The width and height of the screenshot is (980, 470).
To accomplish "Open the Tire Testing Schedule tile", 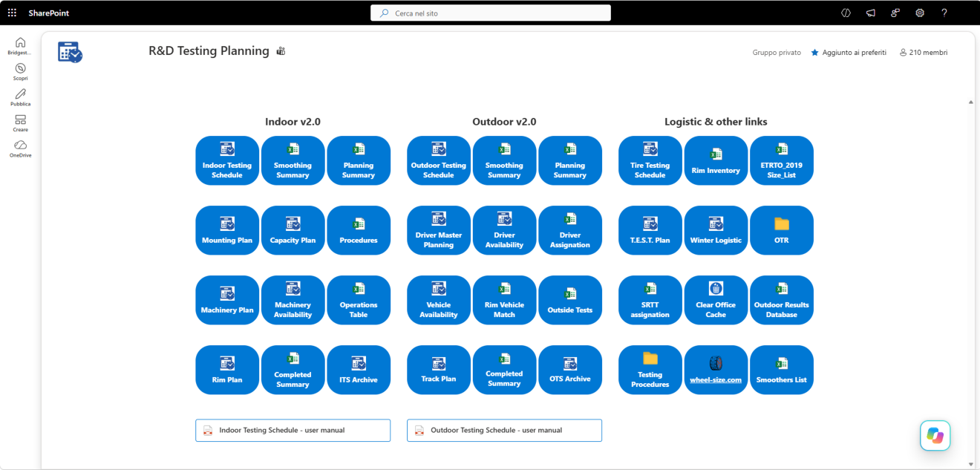I will pyautogui.click(x=650, y=160).
